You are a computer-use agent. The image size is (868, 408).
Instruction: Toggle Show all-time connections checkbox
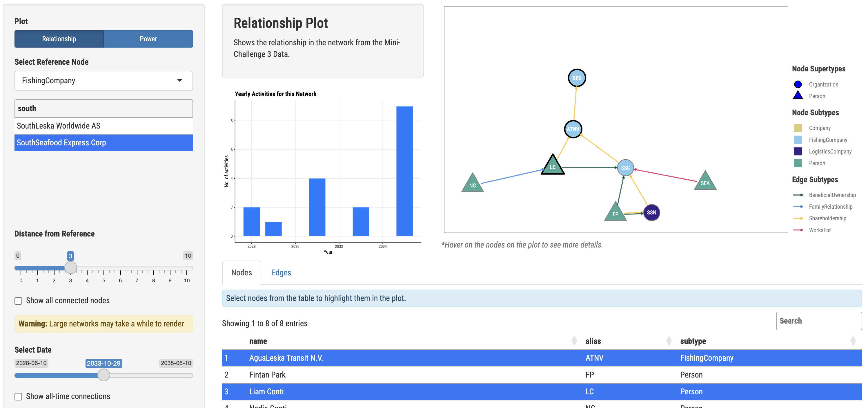point(19,396)
